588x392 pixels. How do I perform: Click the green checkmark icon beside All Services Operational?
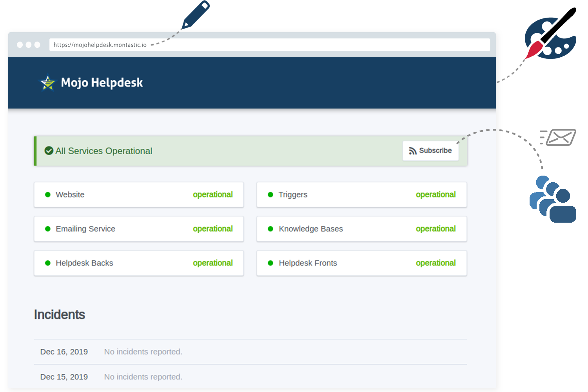coord(49,151)
